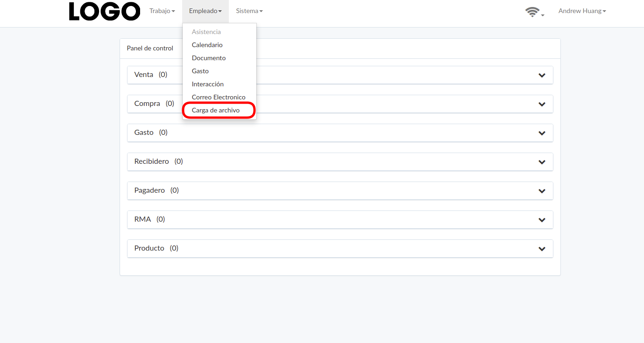Open Correo Electronico menu entry
Viewport: 644px width, 343px height.
(219, 97)
